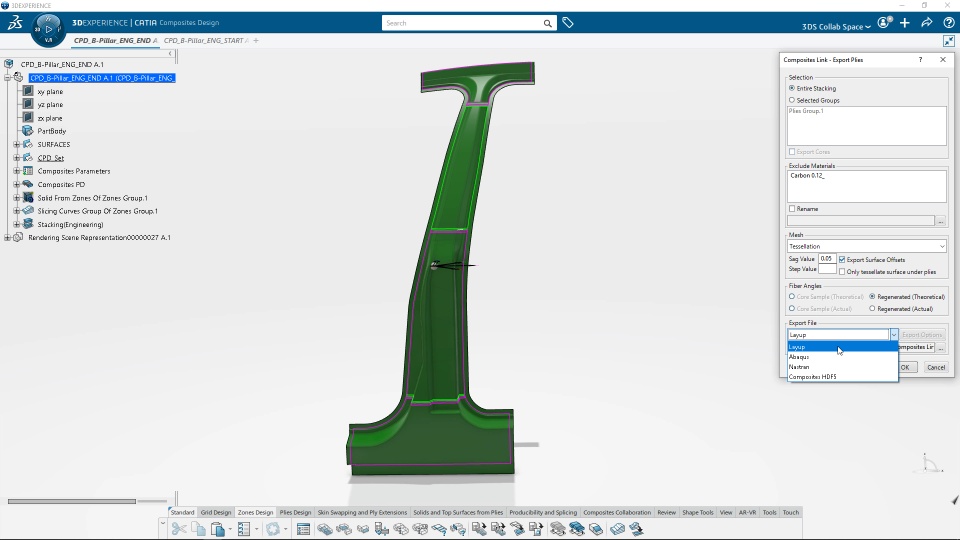The height and width of the screenshot is (540, 960).
Task: Open the user profile icon
Action: 883,23
